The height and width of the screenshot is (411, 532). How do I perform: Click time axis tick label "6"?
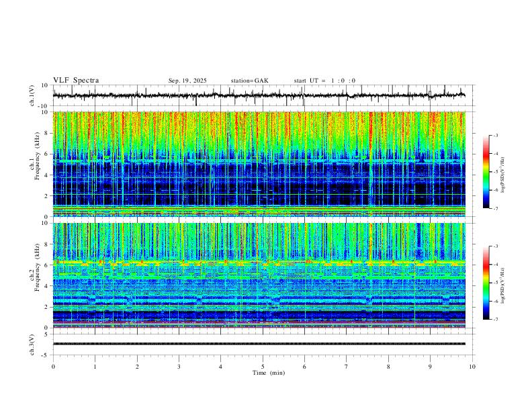[x=304, y=367]
